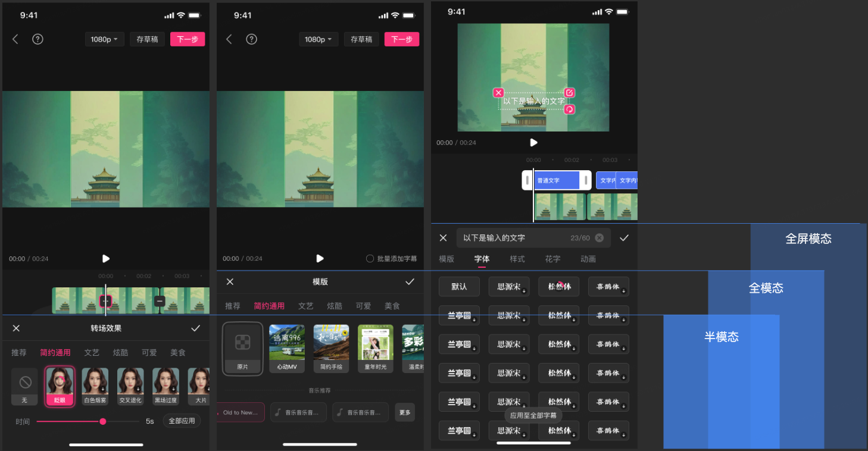This screenshot has height=451, width=868.
Task: Switch to the 花字 tab
Action: [552, 259]
